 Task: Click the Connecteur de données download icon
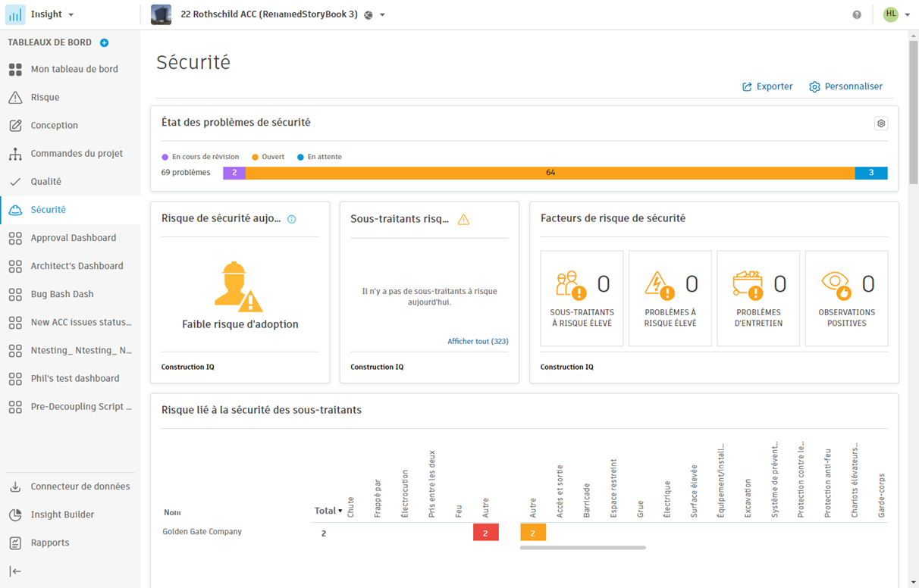[15, 486]
